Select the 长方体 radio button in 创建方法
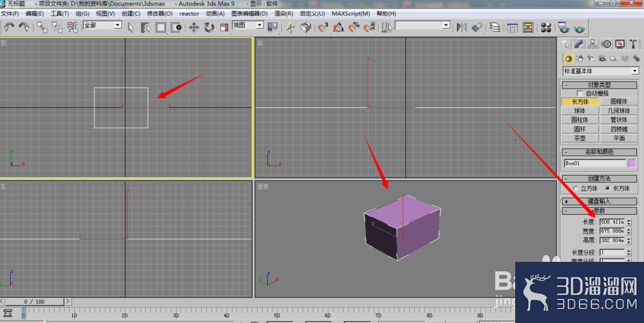 point(607,189)
